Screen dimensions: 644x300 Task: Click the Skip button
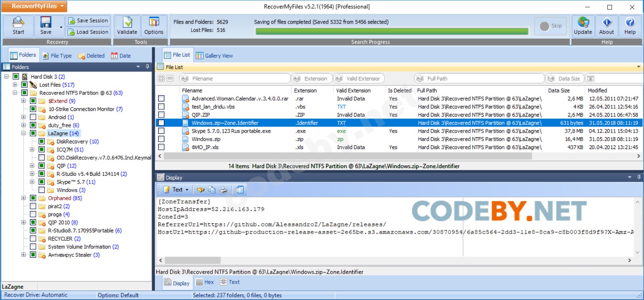[x=551, y=26]
